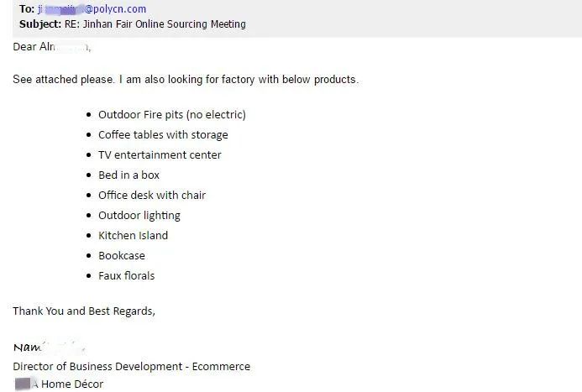582x392 pixels.
Task: Click the bullet beside 'Outdoor Fire pits'
Action: tap(88, 115)
